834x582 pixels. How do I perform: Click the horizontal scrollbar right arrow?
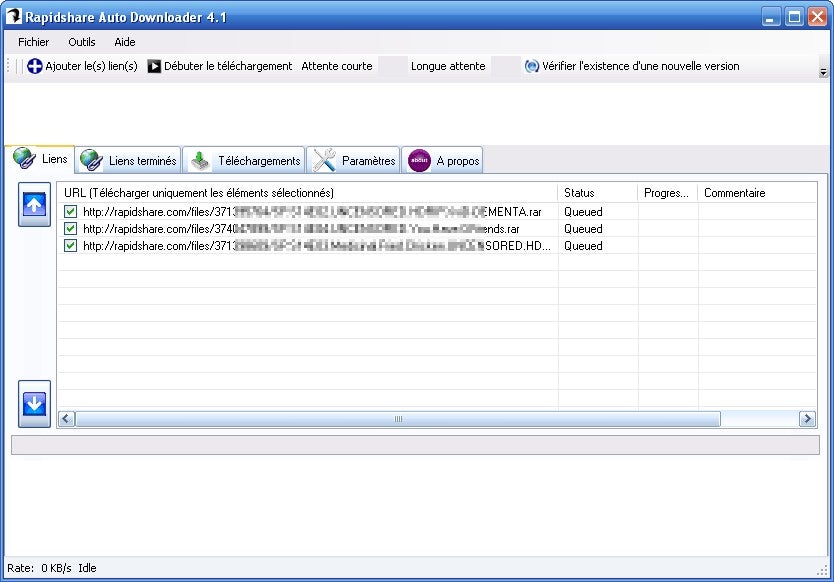click(807, 419)
